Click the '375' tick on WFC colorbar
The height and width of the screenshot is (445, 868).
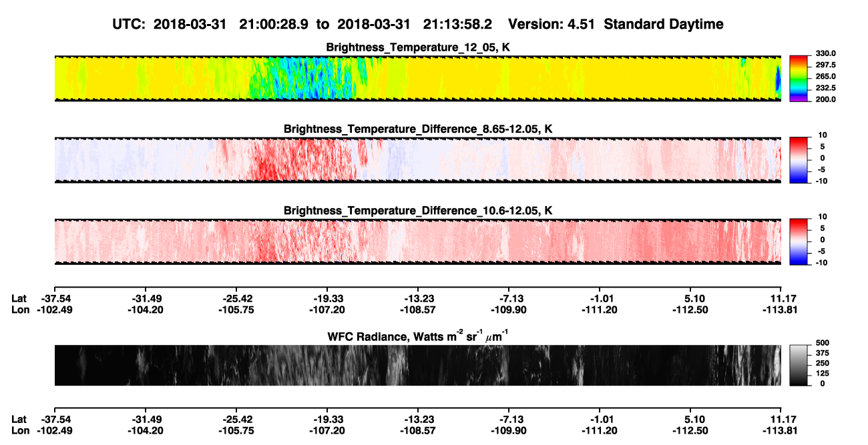tap(822, 354)
